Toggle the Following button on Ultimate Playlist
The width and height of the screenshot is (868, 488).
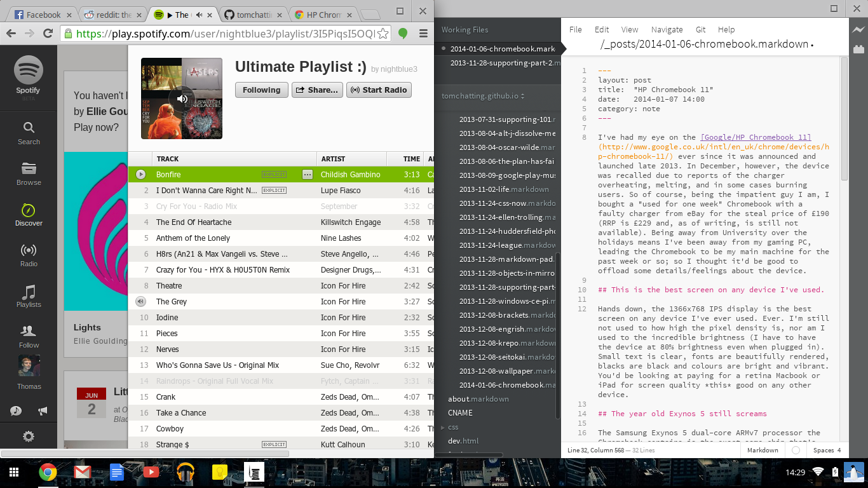(261, 90)
